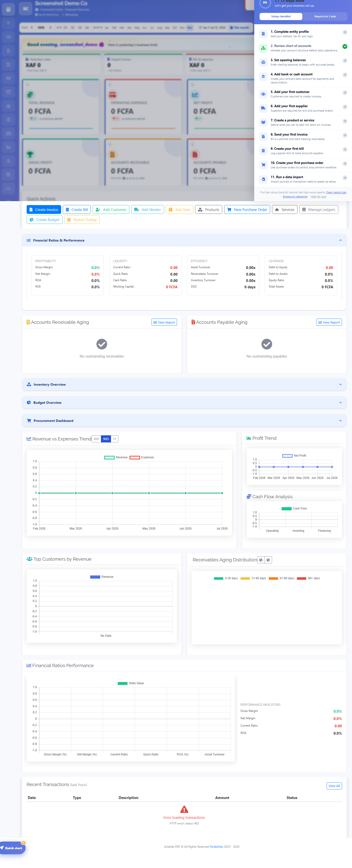Click the New Purchase Order button
The height and width of the screenshot is (868, 352).
click(247, 209)
